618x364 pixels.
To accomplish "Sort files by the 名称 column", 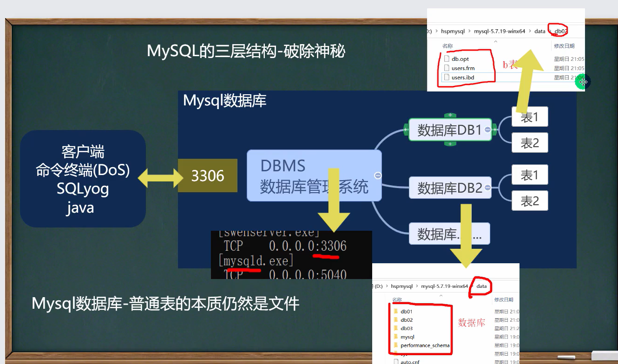I will tap(447, 46).
